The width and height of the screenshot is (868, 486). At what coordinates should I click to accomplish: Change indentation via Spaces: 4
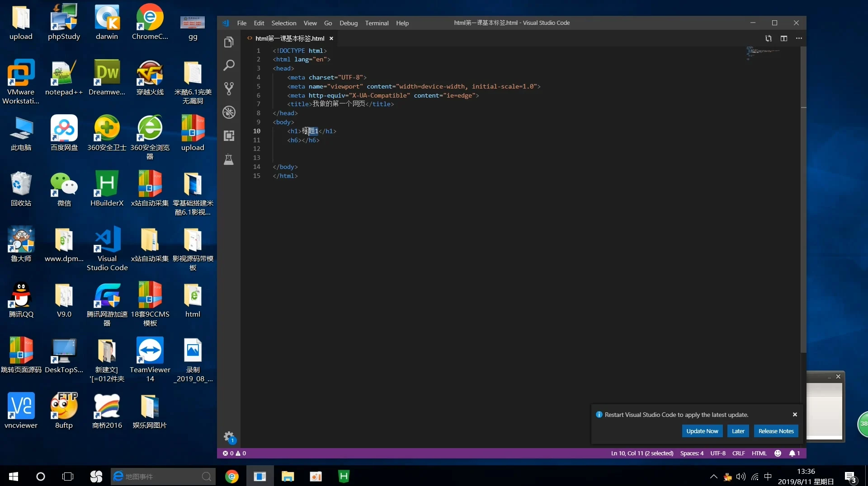(692, 453)
